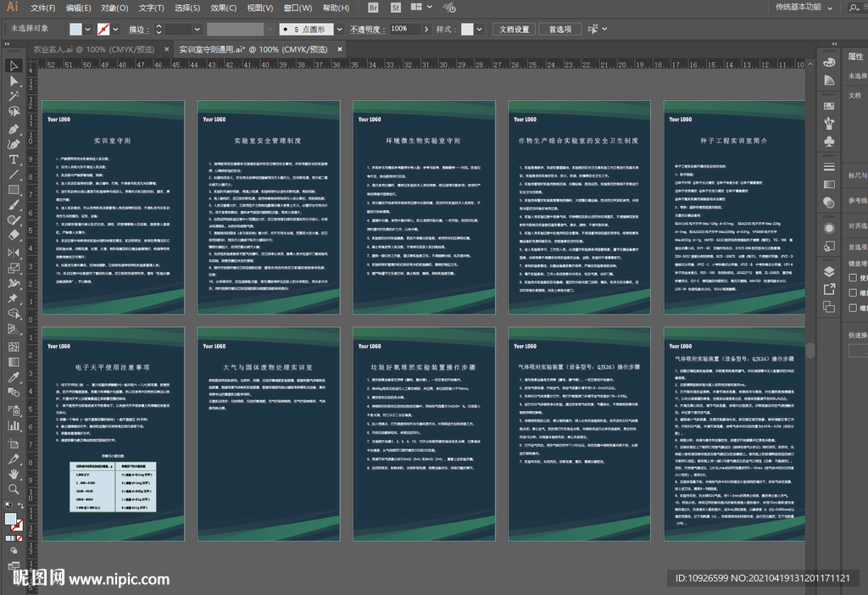The width and height of the screenshot is (868, 595).
Task: Open the Asset Export panel icon
Action: [829, 289]
